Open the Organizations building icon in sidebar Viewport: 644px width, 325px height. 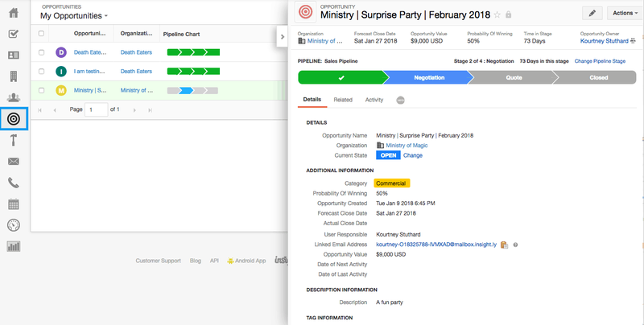click(14, 76)
